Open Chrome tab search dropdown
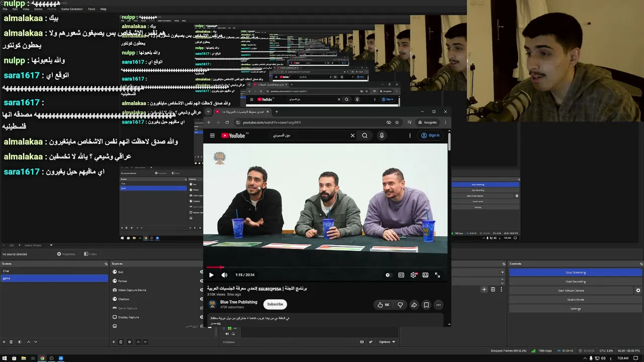 209,112
